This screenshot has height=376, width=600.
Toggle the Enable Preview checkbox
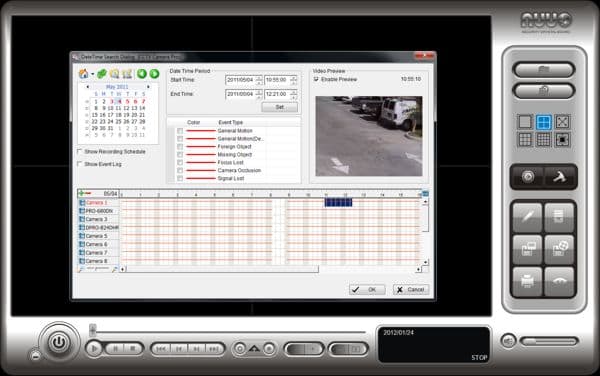point(316,79)
